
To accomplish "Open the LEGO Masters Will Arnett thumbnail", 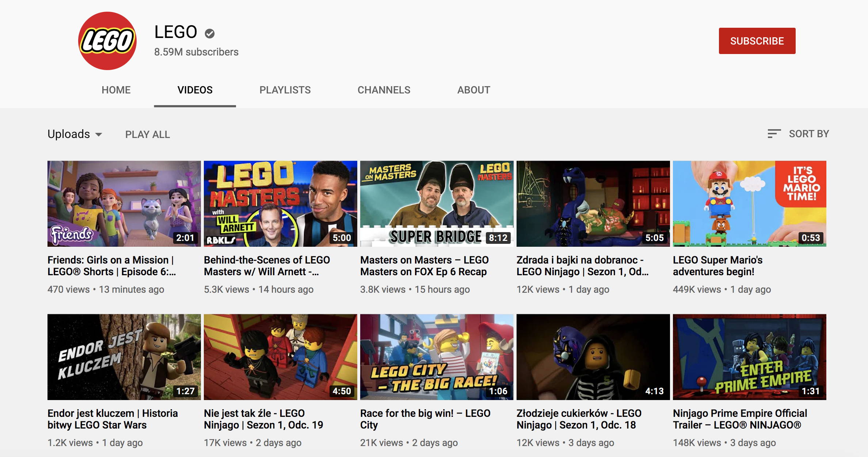I will [281, 204].
